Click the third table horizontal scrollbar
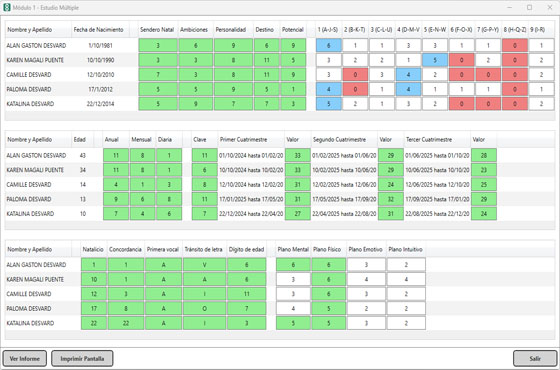Image resolution: width=560 pixels, height=370 pixels. pos(280,335)
